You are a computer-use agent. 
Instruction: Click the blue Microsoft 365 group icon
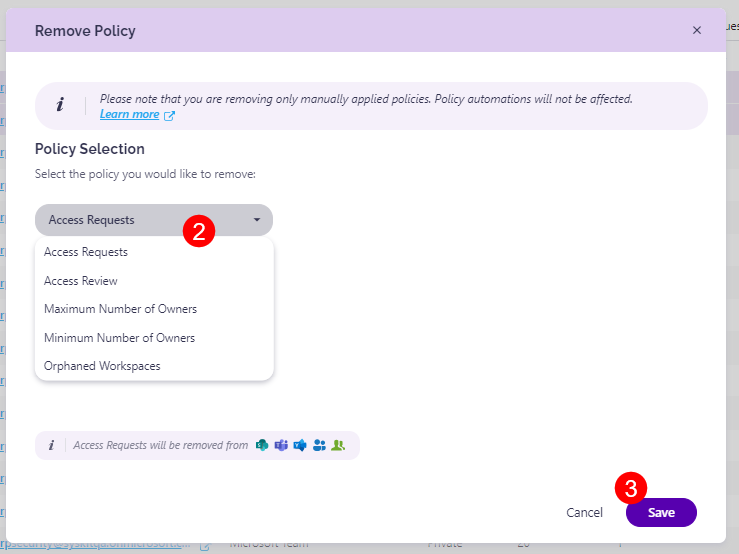coord(319,445)
